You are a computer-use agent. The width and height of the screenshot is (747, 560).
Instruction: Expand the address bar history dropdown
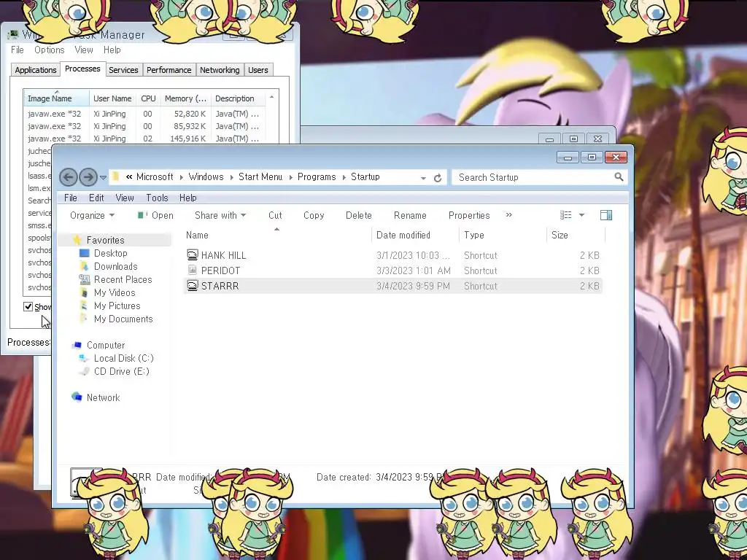pyautogui.click(x=423, y=178)
